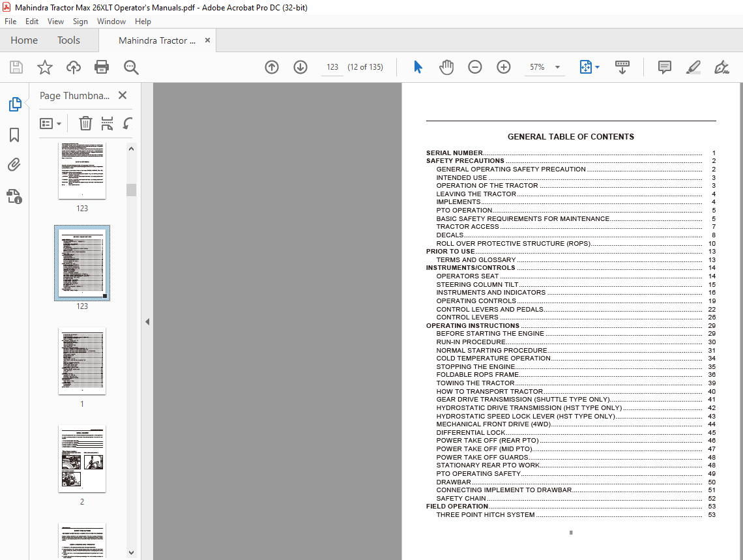Activate the hand pan tool
The width and height of the screenshot is (743, 560).
pos(446,67)
